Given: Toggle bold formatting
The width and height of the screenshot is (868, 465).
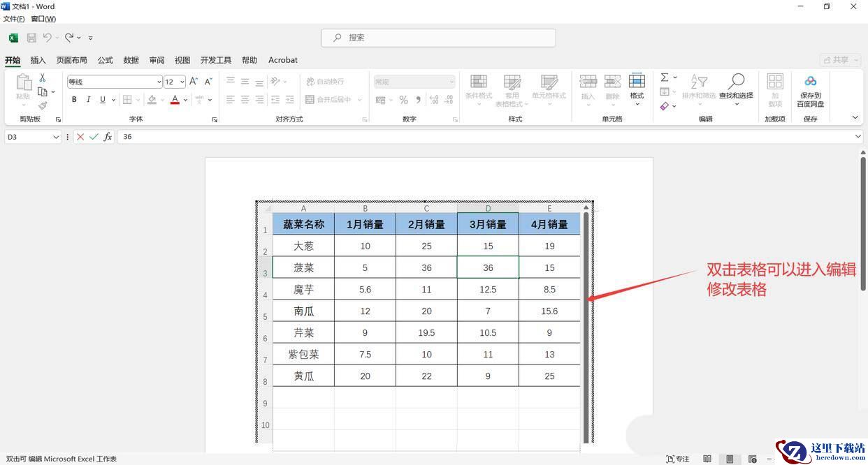Looking at the screenshot, I should (74, 100).
